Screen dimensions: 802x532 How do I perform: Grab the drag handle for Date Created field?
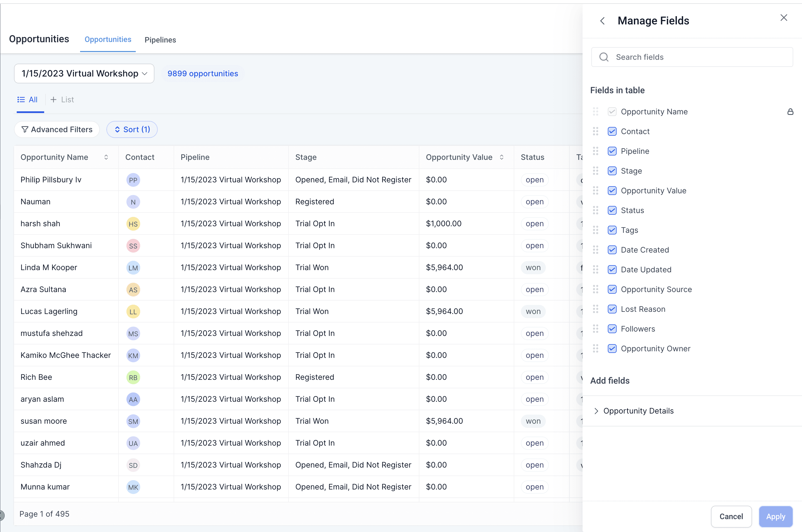point(595,250)
